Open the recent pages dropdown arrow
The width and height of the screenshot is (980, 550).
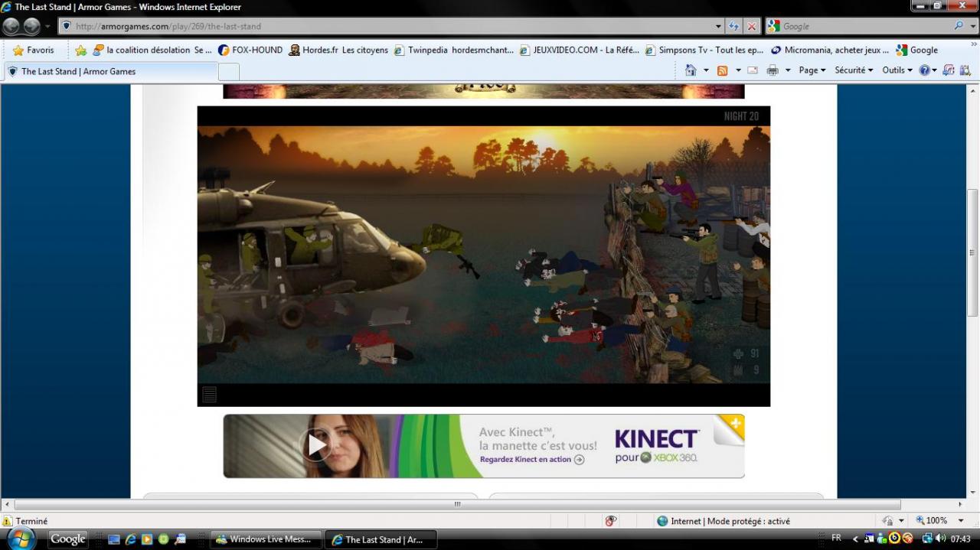(47, 26)
